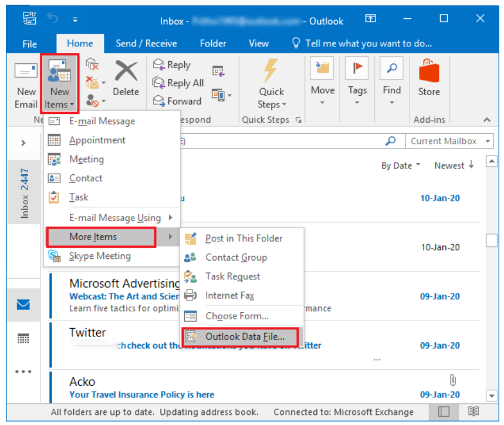Choose Skype Meeting menu item
The height and width of the screenshot is (425, 504).
(x=112, y=256)
